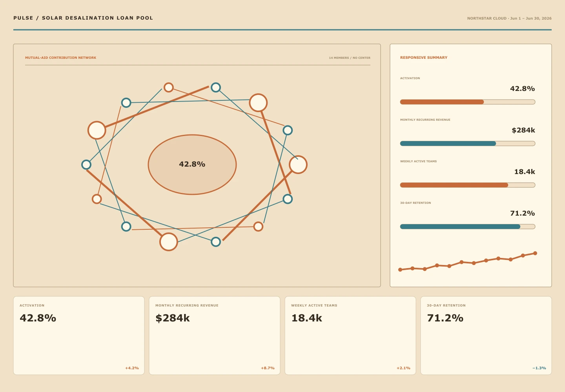Click the "NORTHSTAR CLOUD · Jun 1 – Jun 30, 2026" date range
Viewport: 565px width, 392px height.
coord(509,18)
